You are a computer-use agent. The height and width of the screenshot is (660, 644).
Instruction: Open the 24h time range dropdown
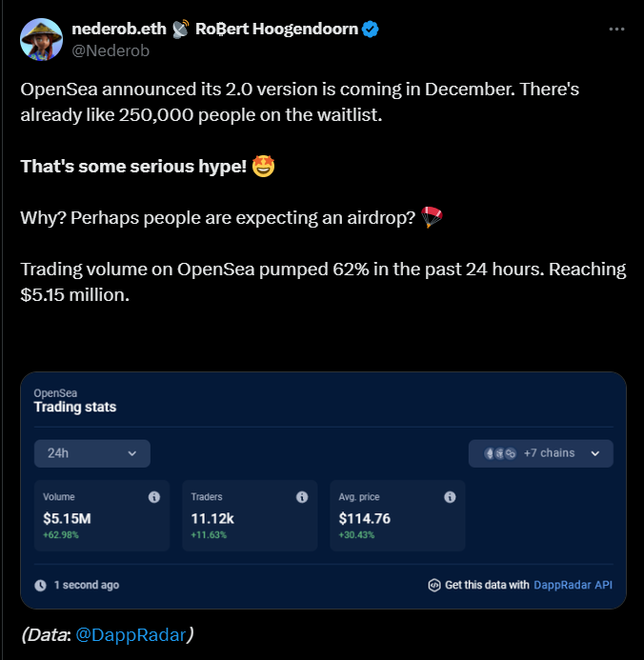[92, 453]
